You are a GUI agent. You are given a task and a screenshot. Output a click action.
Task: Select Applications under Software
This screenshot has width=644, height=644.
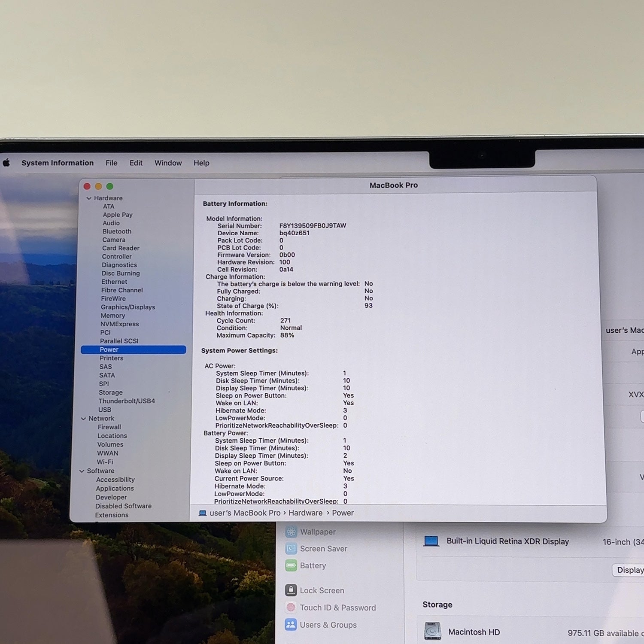click(x=115, y=489)
